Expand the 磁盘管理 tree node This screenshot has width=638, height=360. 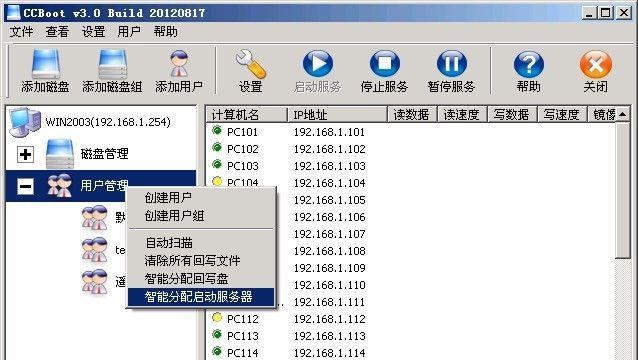(25, 154)
